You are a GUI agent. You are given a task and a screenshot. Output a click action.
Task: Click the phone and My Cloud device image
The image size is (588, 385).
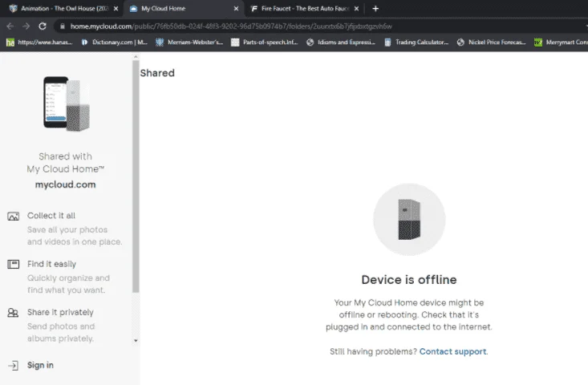pyautogui.click(x=67, y=103)
